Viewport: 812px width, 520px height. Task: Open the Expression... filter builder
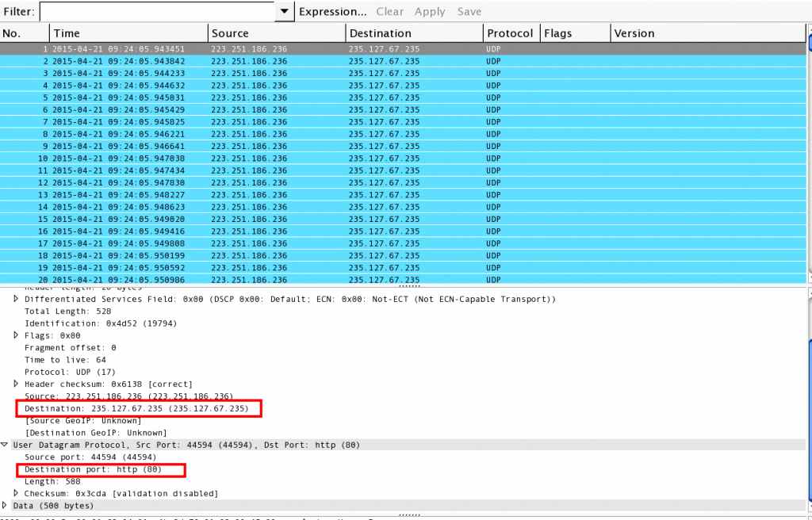[332, 11]
